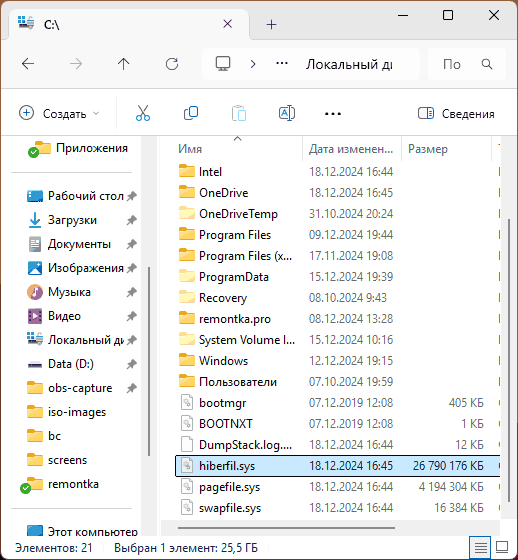Go forward with the right arrow
Viewport: 518px width, 560px height.
pyautogui.click(x=76, y=64)
